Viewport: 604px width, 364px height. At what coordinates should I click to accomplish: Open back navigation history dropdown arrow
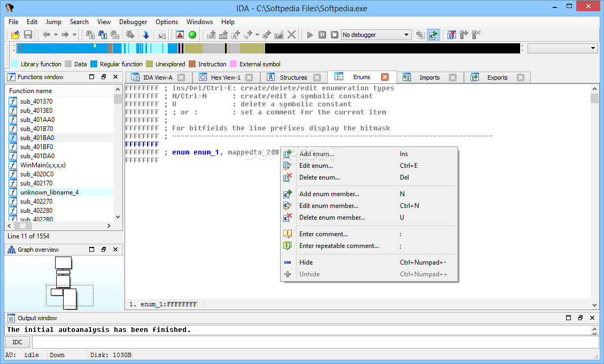tap(56, 35)
